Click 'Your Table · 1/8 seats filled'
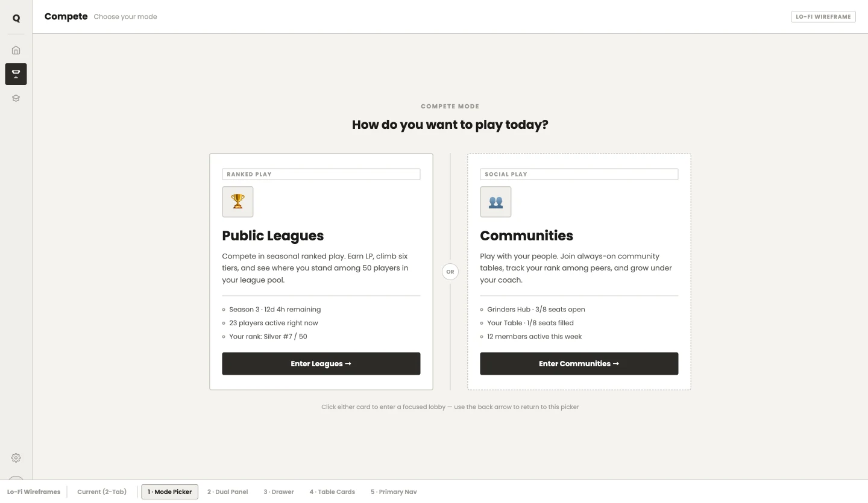Viewport: 868px width, 503px height. click(x=530, y=323)
